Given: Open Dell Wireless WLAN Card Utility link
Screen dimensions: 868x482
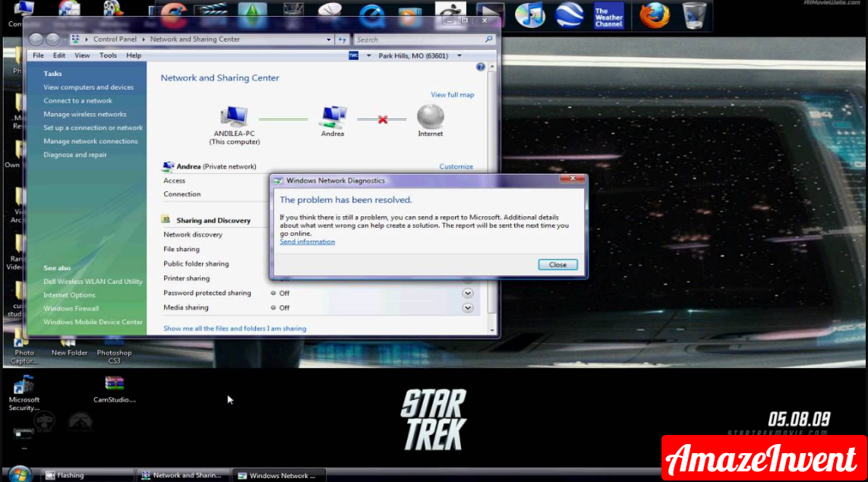Looking at the screenshot, I should click(x=93, y=281).
